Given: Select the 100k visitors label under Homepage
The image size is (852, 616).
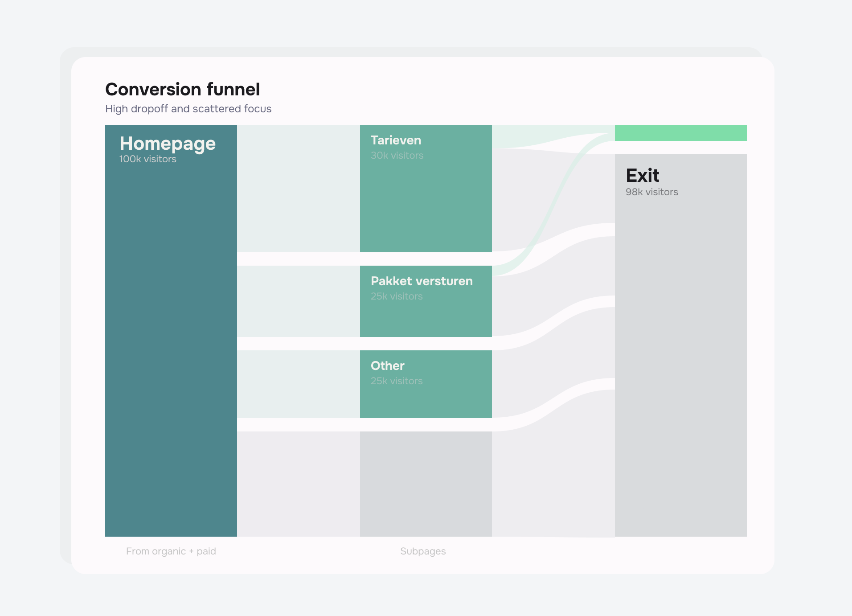Looking at the screenshot, I should (x=147, y=159).
